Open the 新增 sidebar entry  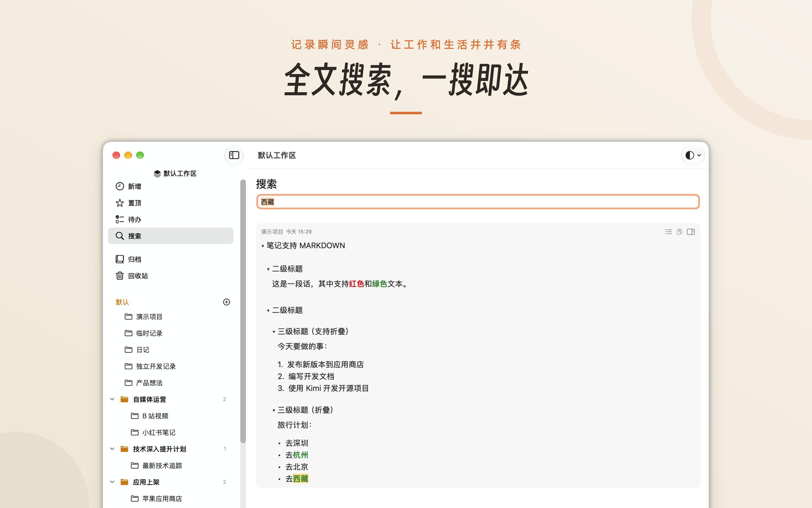click(x=170, y=186)
